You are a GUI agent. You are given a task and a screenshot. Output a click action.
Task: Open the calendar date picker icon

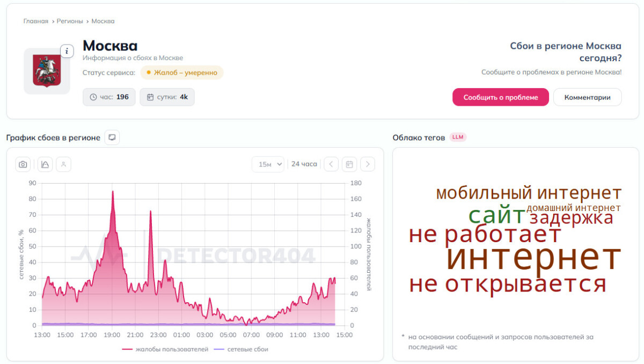[x=349, y=164]
